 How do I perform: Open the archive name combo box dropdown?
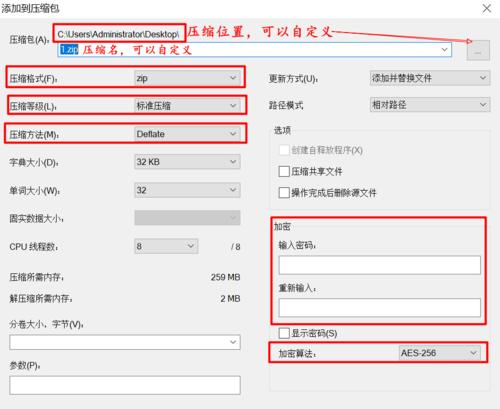click(x=444, y=50)
